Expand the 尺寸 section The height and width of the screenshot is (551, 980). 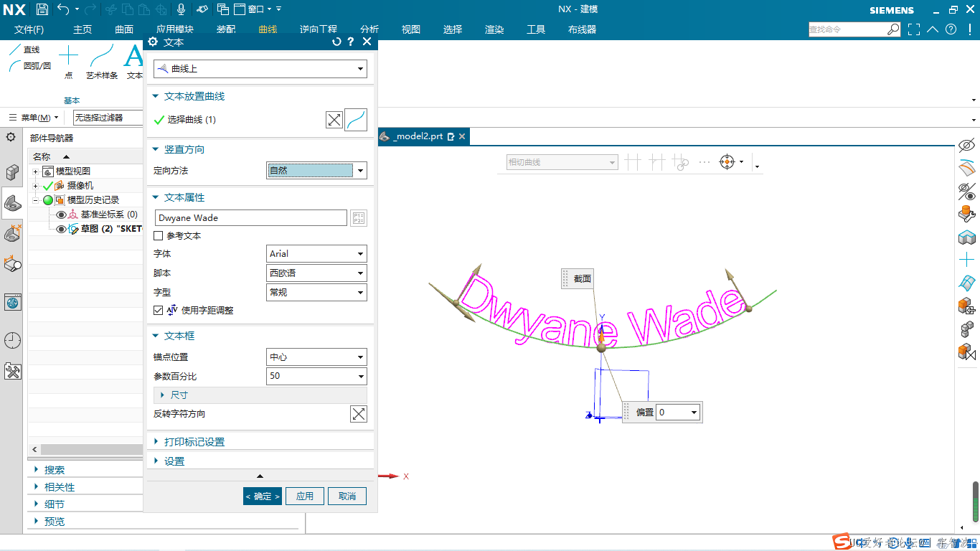(260, 395)
